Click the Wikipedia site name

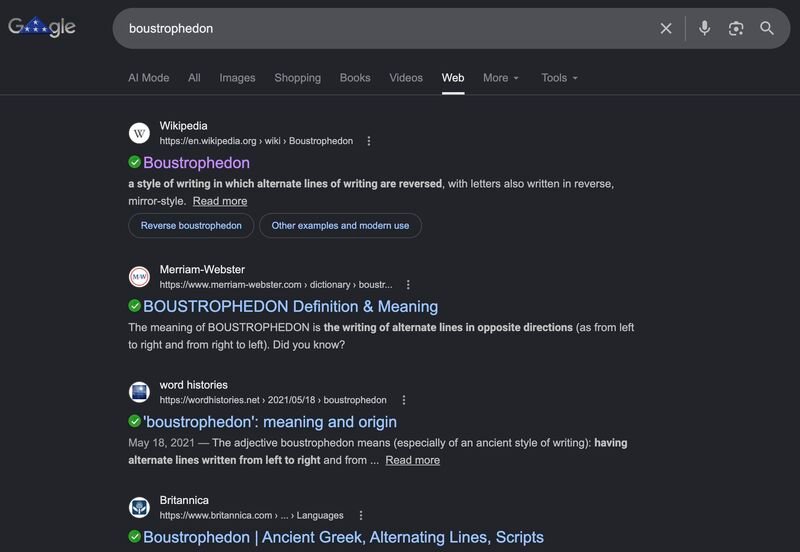click(x=184, y=126)
